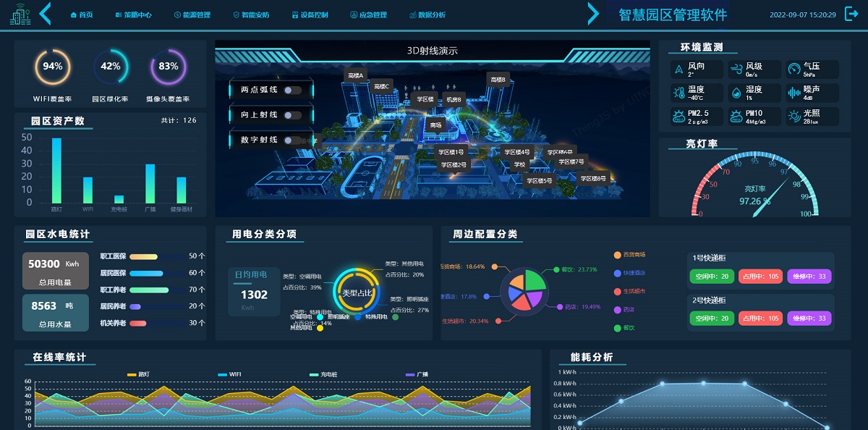This screenshot has height=430, width=868.
Task: Open the 能源管理 menu
Action: click(192, 14)
